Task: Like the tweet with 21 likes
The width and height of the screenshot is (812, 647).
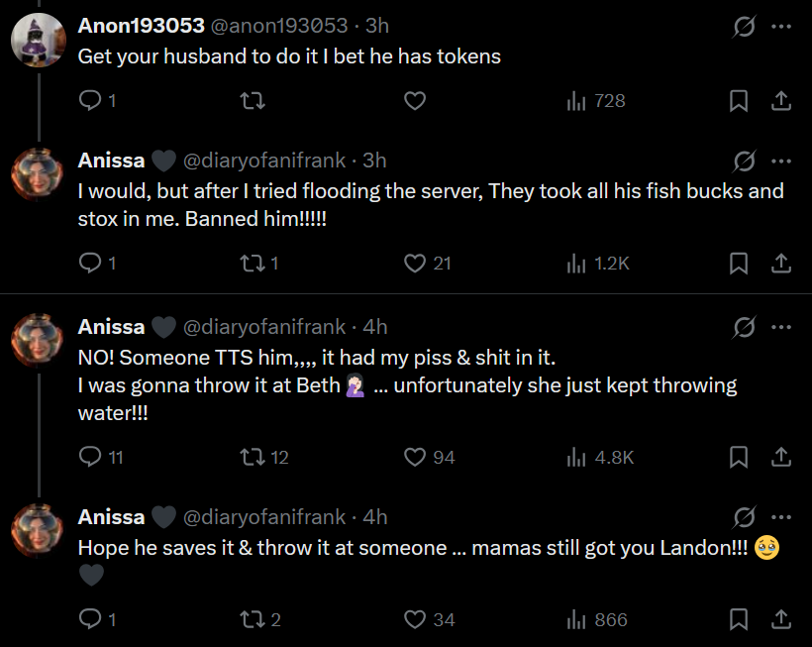Action: point(416,263)
